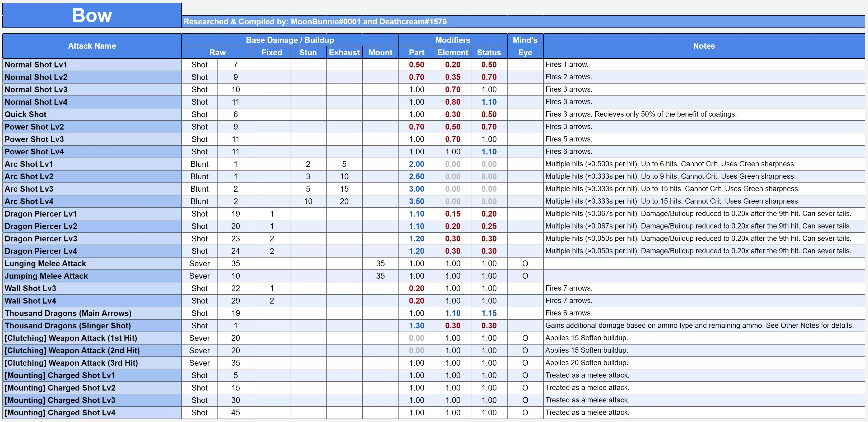The image size is (868, 422).
Task: Select the Exhaust column header
Action: coord(344,53)
